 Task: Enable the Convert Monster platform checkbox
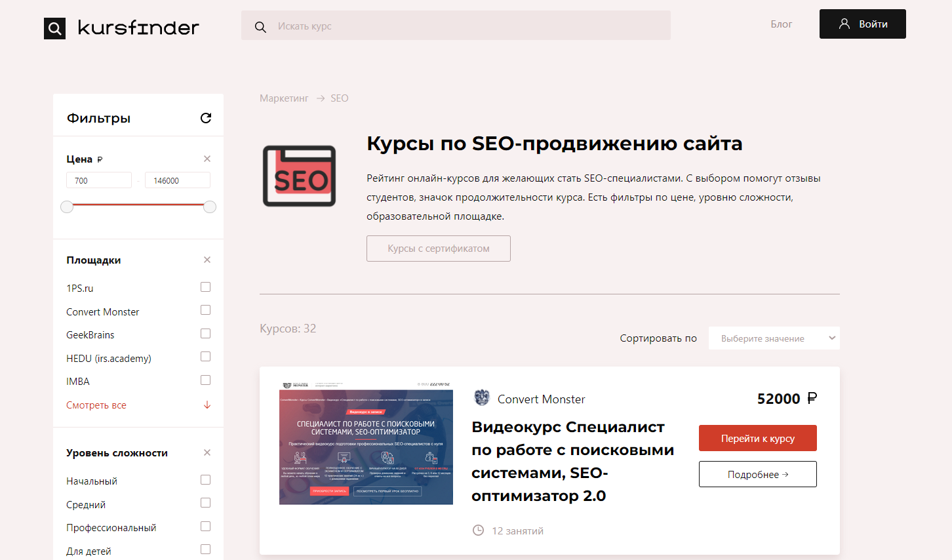click(205, 310)
